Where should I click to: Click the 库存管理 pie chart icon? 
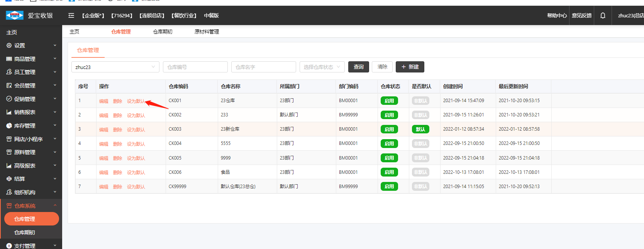click(x=9, y=126)
